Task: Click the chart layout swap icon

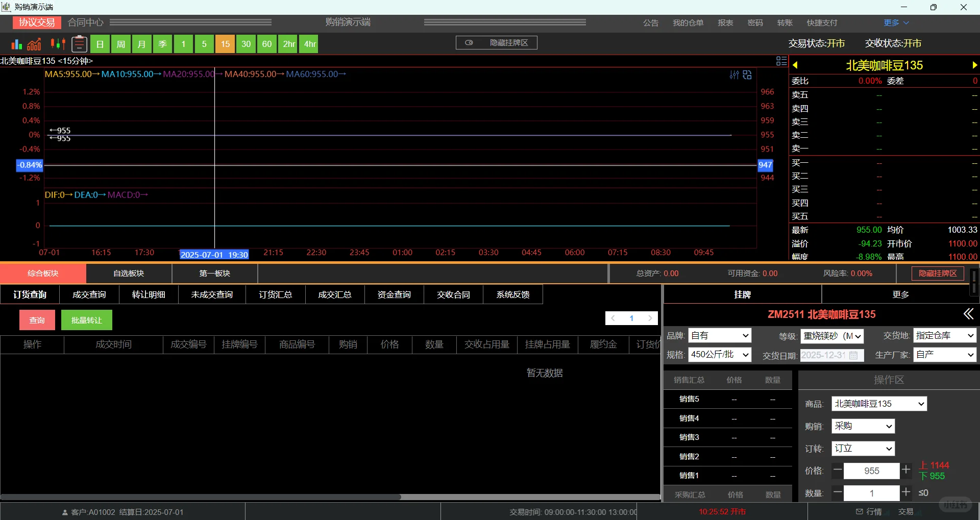Action: [747, 75]
